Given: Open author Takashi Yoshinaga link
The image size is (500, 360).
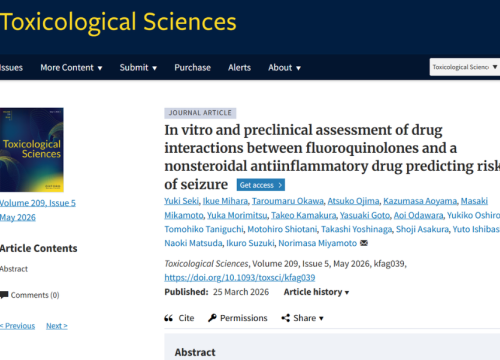Looking at the screenshot, I should [x=357, y=229].
